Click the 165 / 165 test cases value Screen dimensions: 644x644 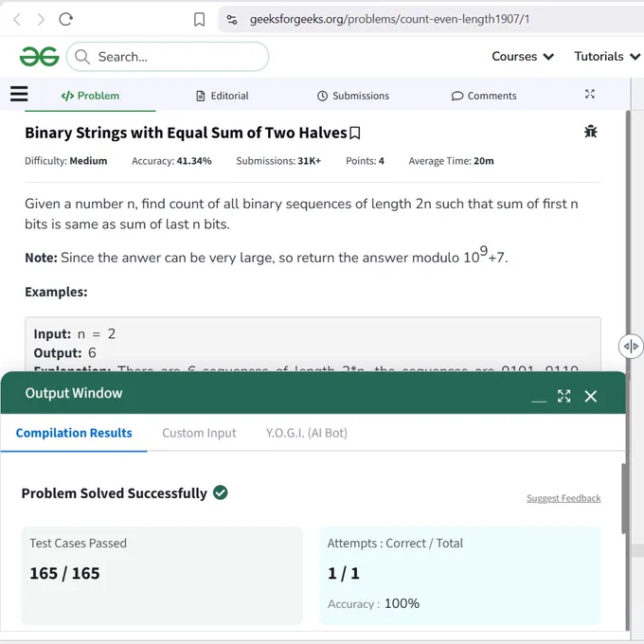pos(64,573)
